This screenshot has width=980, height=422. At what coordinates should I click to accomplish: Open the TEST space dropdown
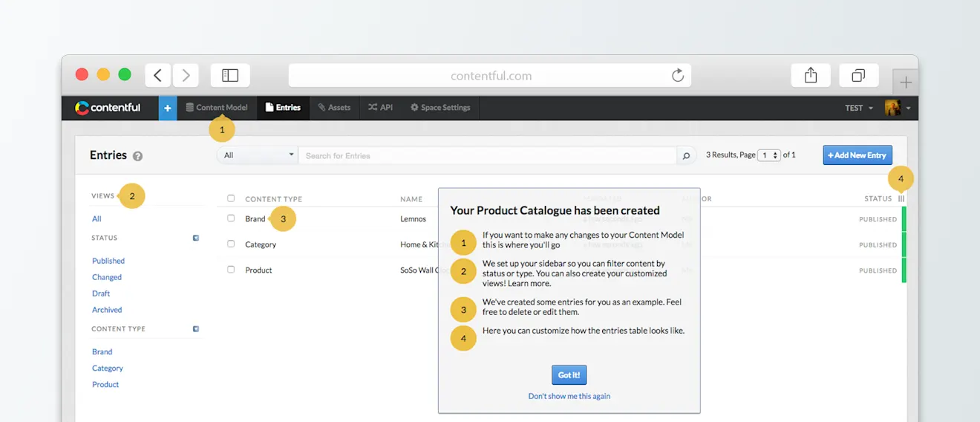tap(859, 108)
